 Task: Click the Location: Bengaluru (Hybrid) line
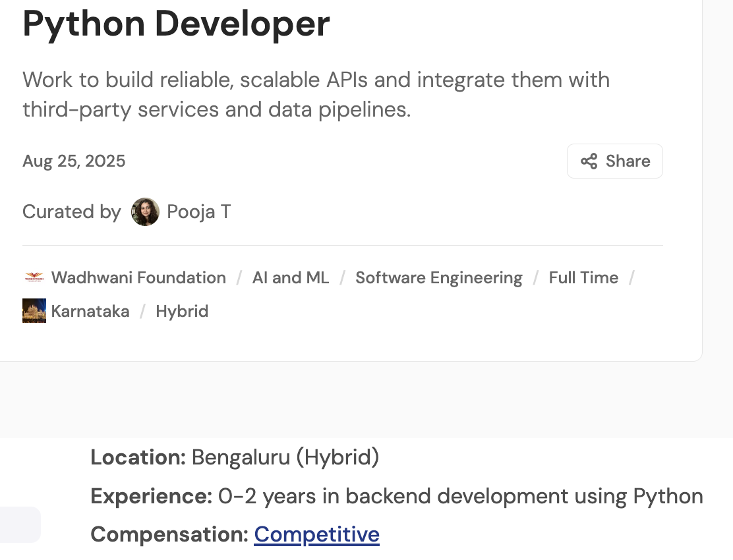click(235, 457)
